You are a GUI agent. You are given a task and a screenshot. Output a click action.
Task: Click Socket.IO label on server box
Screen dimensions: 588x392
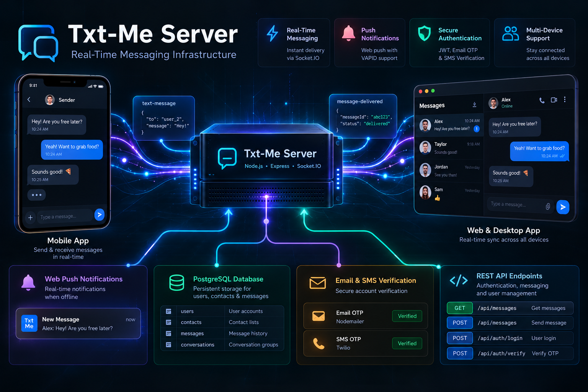click(x=309, y=166)
